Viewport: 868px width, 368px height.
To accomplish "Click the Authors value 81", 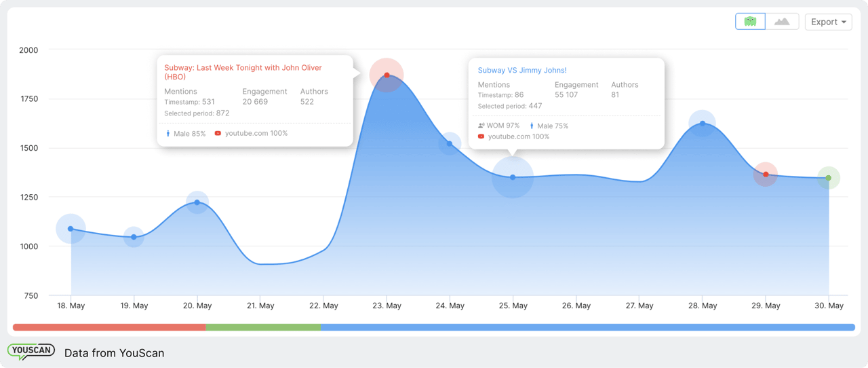I will pos(615,95).
